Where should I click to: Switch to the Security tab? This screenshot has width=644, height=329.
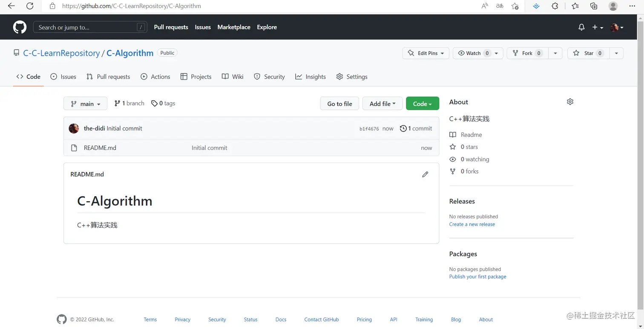coord(269,77)
